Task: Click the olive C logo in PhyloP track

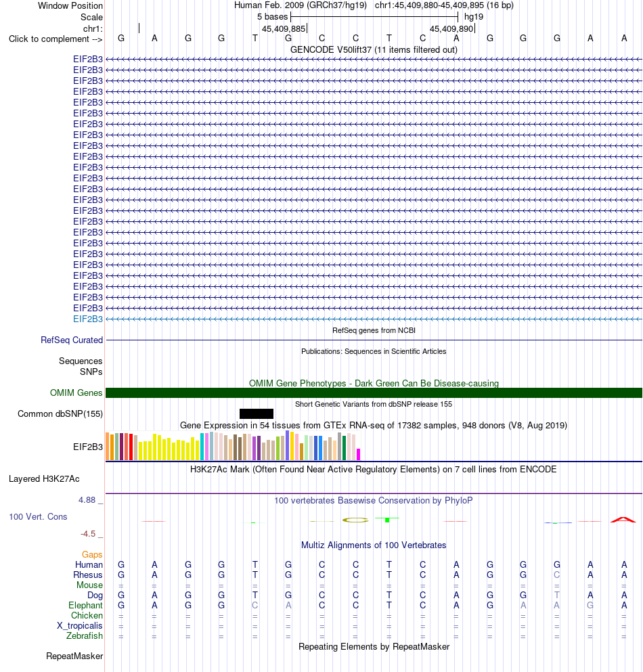Action: (355, 520)
